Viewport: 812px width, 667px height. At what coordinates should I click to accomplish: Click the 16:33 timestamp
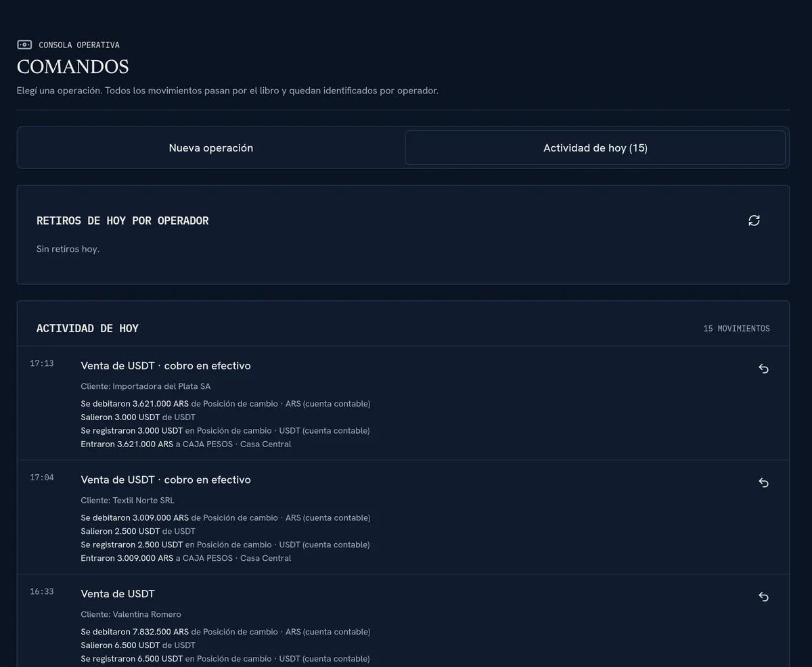click(42, 591)
